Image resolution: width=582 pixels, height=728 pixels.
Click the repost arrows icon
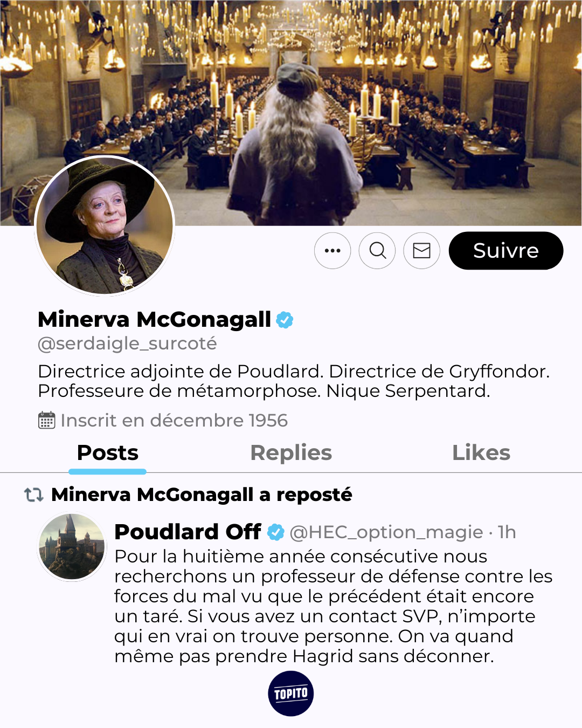point(34,495)
